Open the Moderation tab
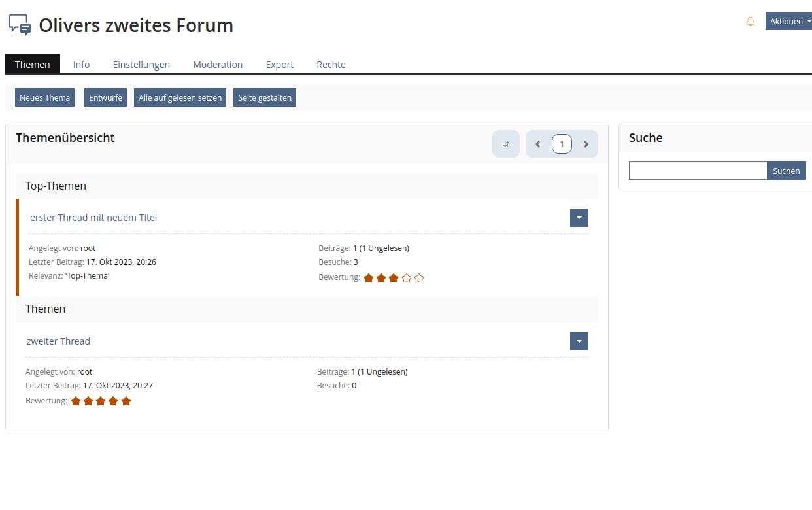812x510 pixels. [x=218, y=65]
